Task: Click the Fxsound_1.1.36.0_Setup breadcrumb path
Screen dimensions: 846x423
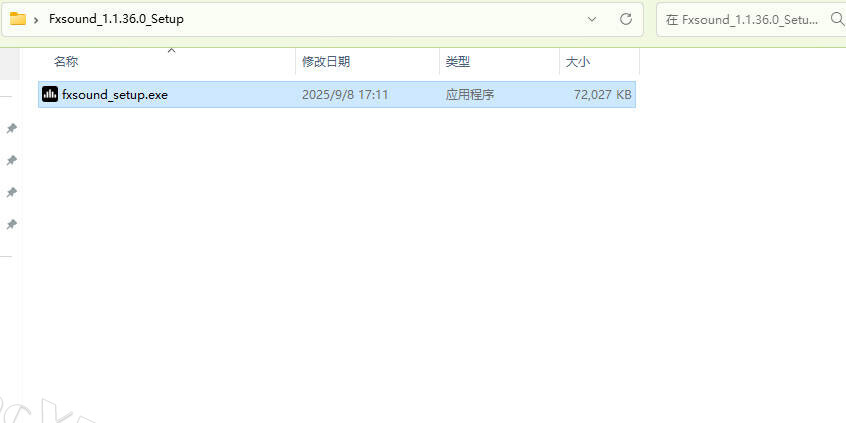Action: 116,19
